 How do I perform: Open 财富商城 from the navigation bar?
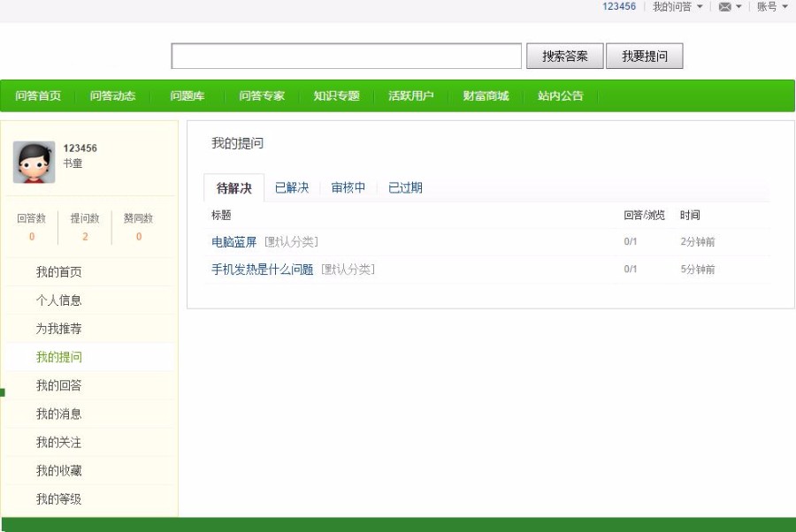[485, 95]
